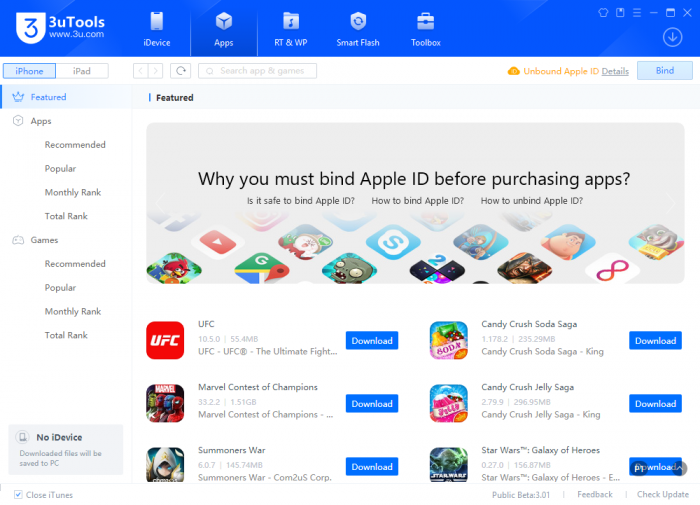Click the Candy Crush Jelly Saga icon
Viewport: 700px width, 505px height.
449,403
